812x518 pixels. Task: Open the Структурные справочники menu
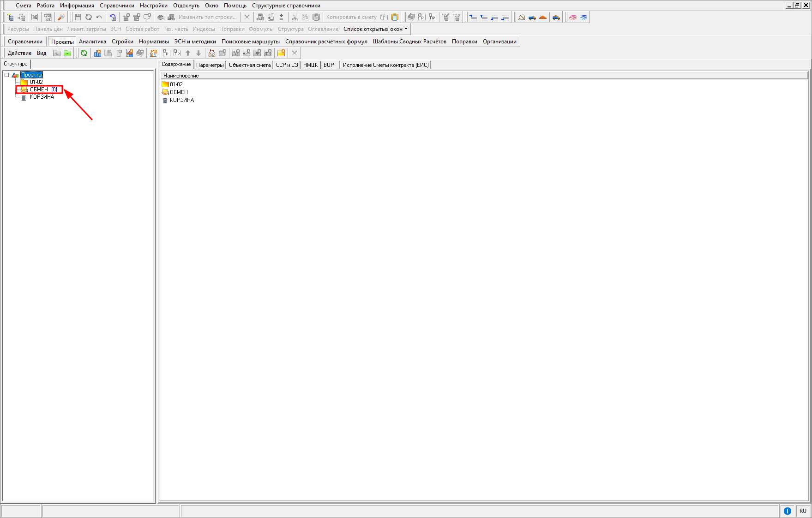(286, 6)
